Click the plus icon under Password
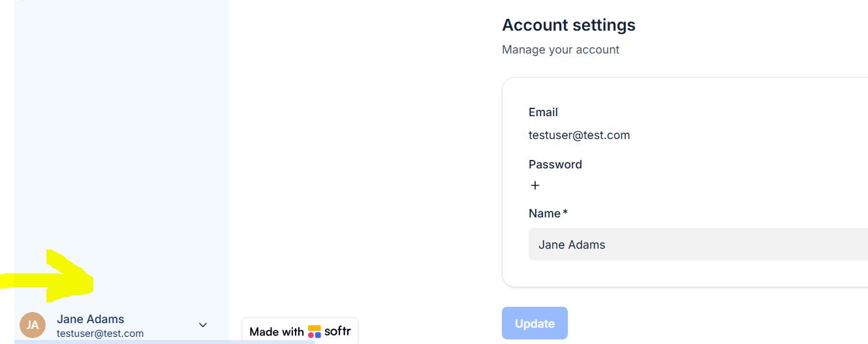 tap(535, 185)
